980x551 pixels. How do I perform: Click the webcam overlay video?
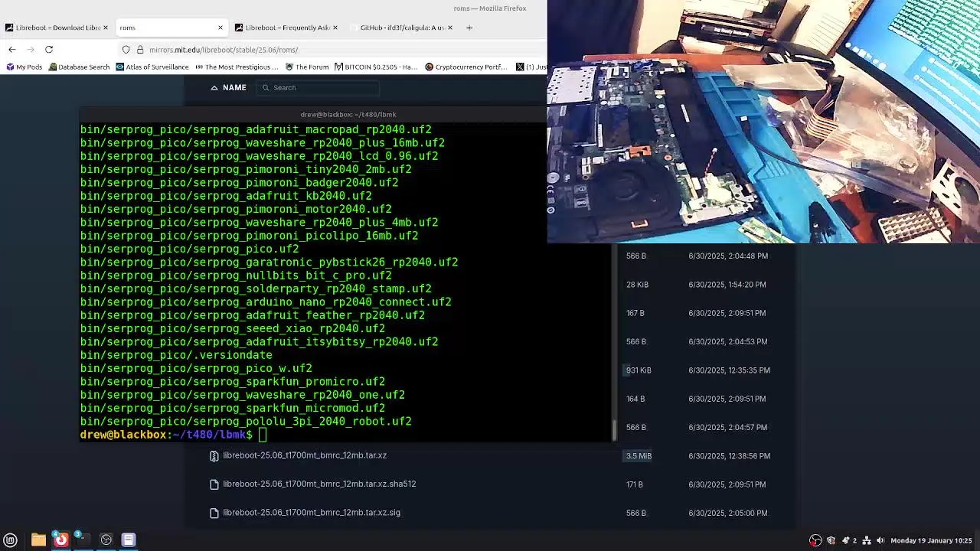[x=763, y=122]
